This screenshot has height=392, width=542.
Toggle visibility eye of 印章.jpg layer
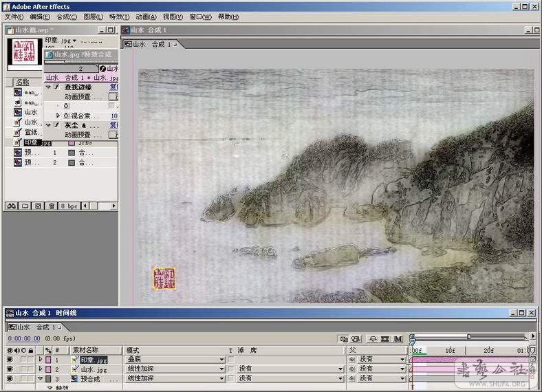pyautogui.click(x=10, y=360)
